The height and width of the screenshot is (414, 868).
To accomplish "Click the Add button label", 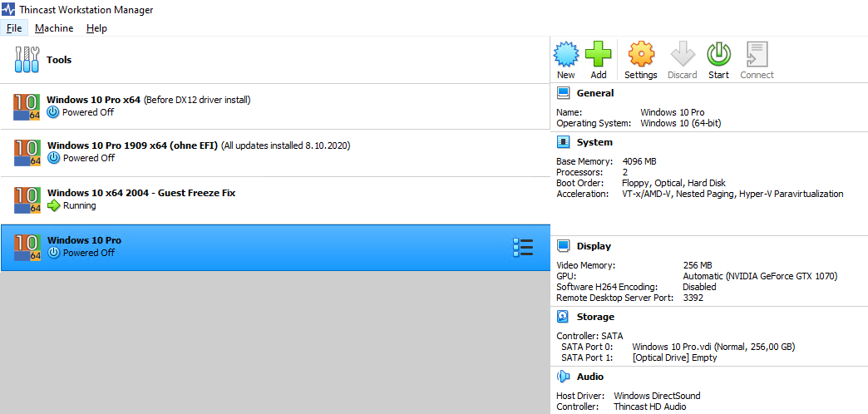I will [599, 75].
